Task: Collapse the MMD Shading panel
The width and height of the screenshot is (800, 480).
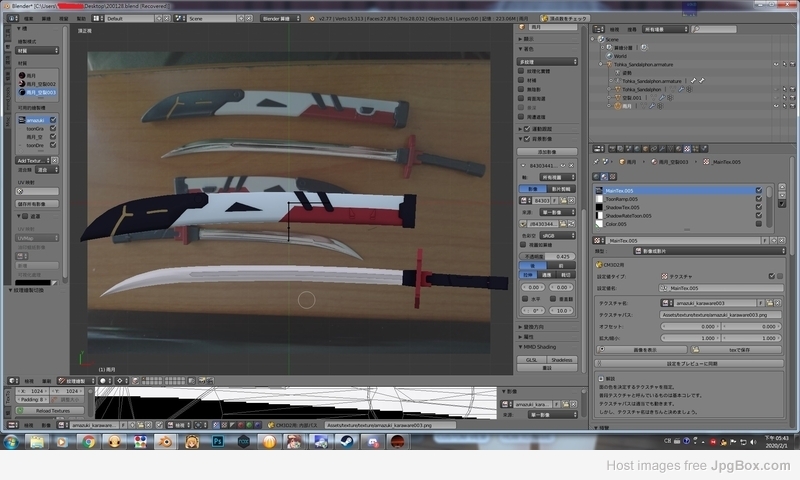Action: 521,347
